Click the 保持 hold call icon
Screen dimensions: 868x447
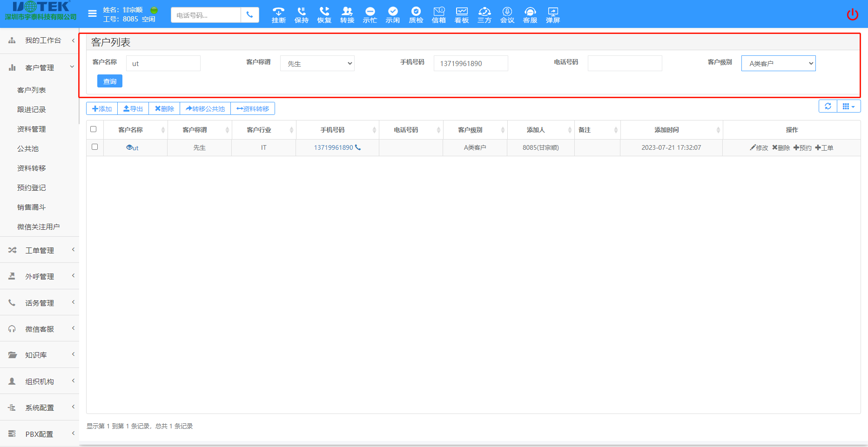tap(301, 14)
